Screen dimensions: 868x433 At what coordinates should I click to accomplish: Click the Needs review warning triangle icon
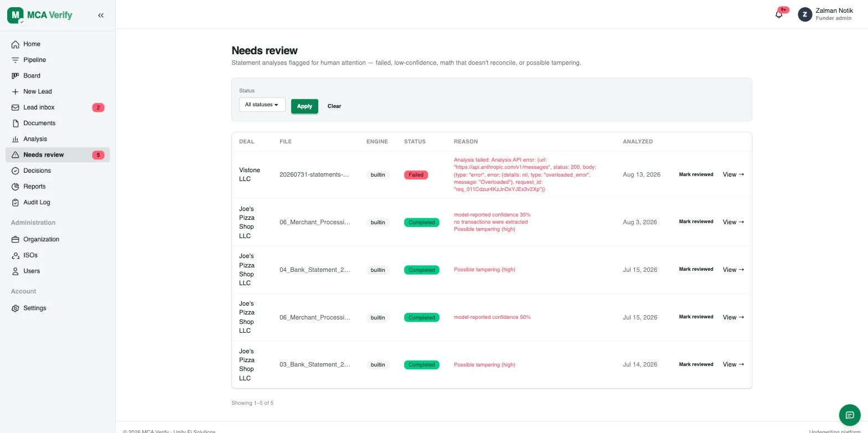point(15,155)
